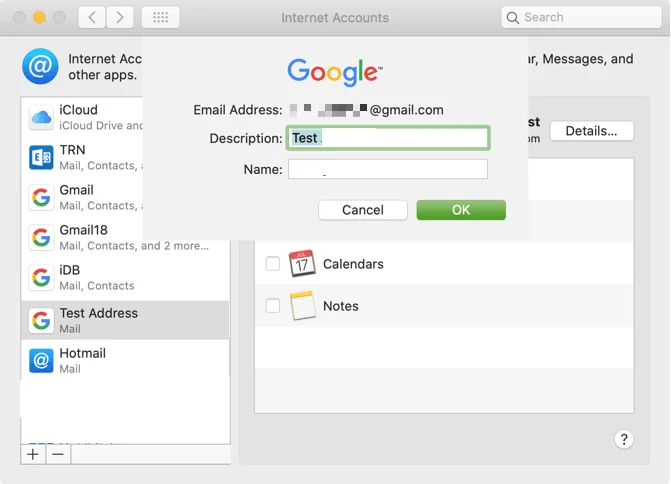Viewport: 671px width, 484px height.
Task: Click 'Mail, Contacts' subtitle under iDB
Action: pyautogui.click(x=97, y=286)
